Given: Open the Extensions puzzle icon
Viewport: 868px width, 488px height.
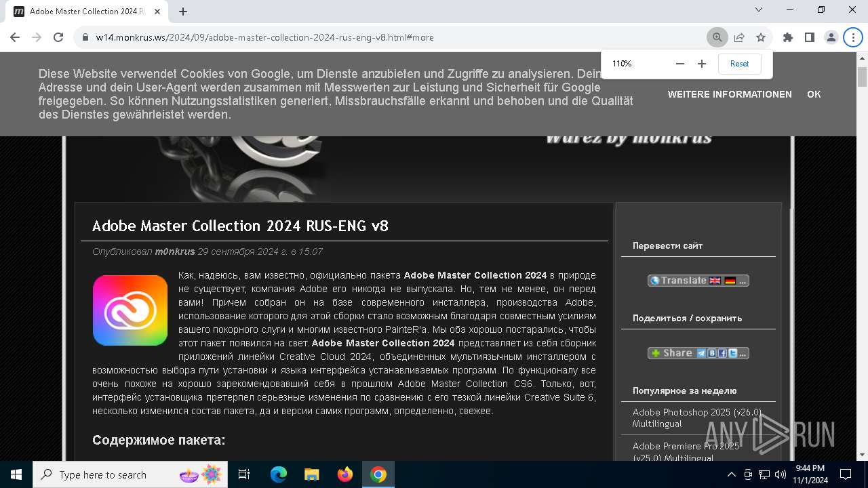Looking at the screenshot, I should tap(788, 37).
